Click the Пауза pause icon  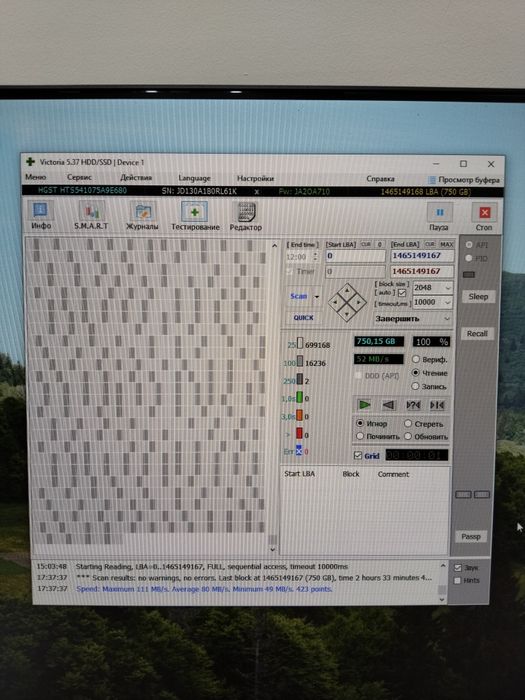click(x=439, y=212)
